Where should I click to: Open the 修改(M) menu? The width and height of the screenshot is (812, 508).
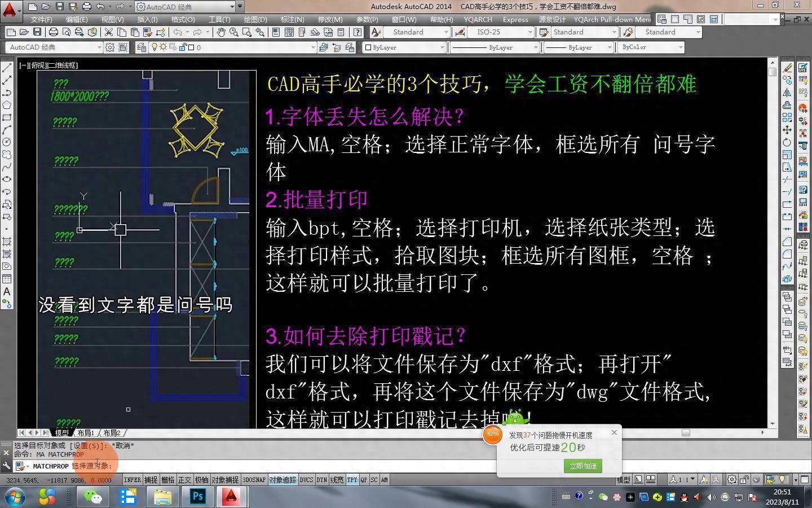pos(330,19)
